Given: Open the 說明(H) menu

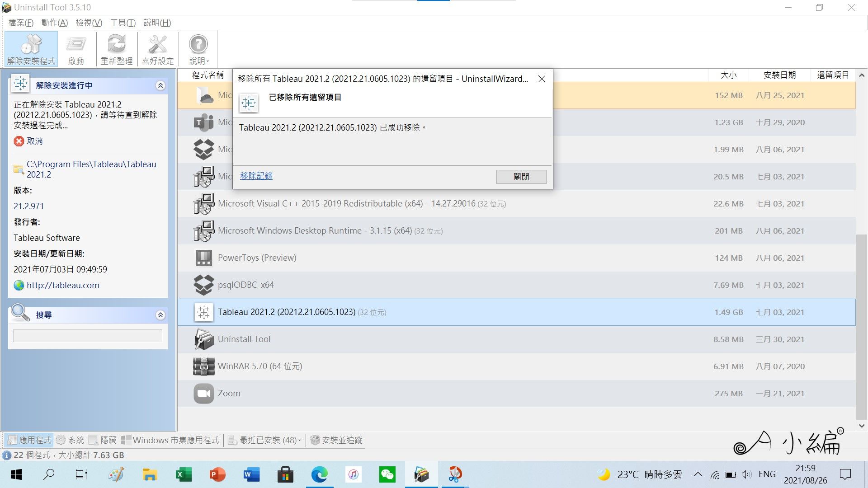Looking at the screenshot, I should pyautogui.click(x=157, y=23).
